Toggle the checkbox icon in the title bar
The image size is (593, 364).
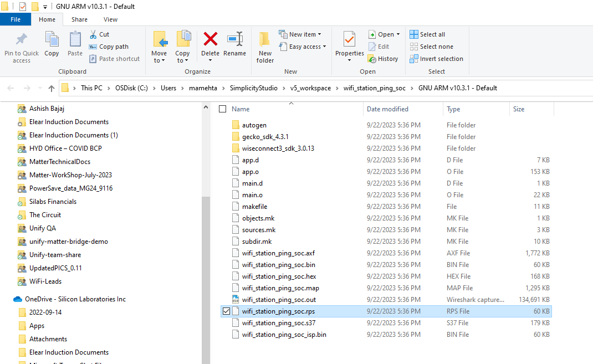[x=23, y=6]
